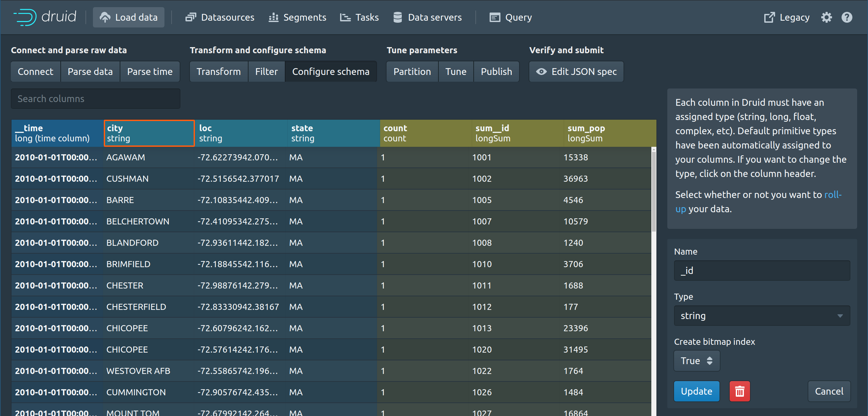Open the Data servers view

pos(427,17)
